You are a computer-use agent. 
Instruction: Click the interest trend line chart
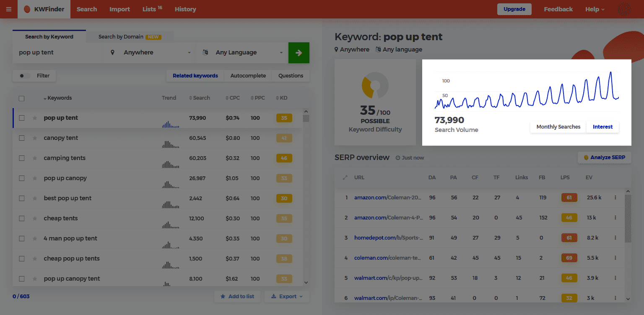(x=527, y=90)
